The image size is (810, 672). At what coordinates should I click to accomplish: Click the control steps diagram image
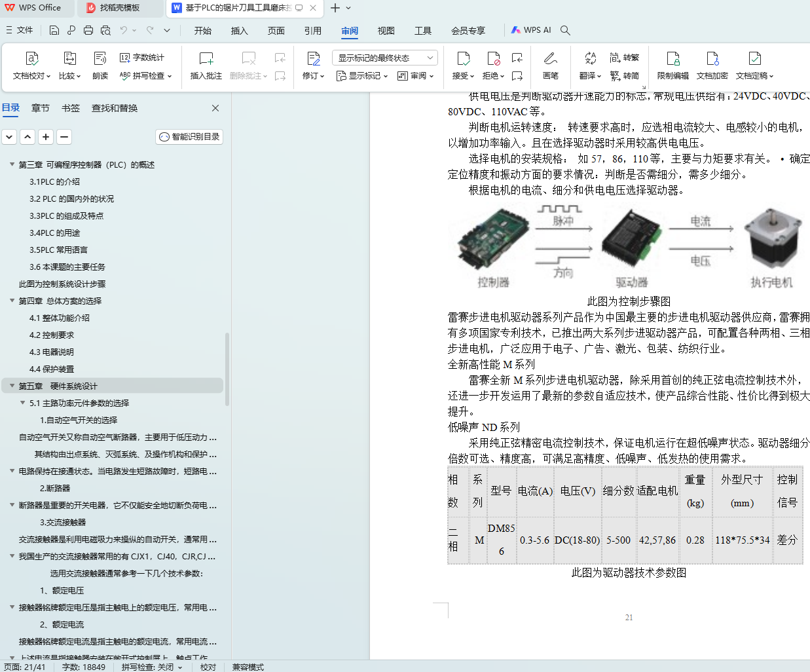[626, 248]
